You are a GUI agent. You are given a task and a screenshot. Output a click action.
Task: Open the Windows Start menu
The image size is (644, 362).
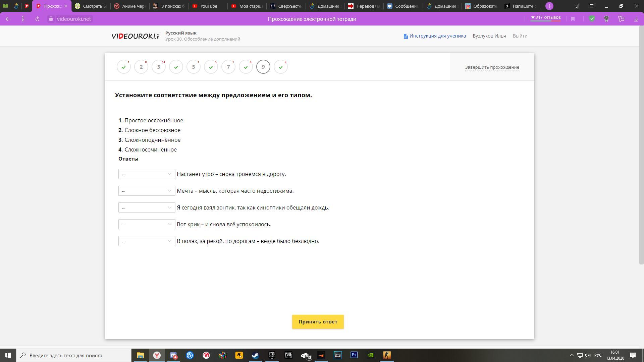[8, 355]
